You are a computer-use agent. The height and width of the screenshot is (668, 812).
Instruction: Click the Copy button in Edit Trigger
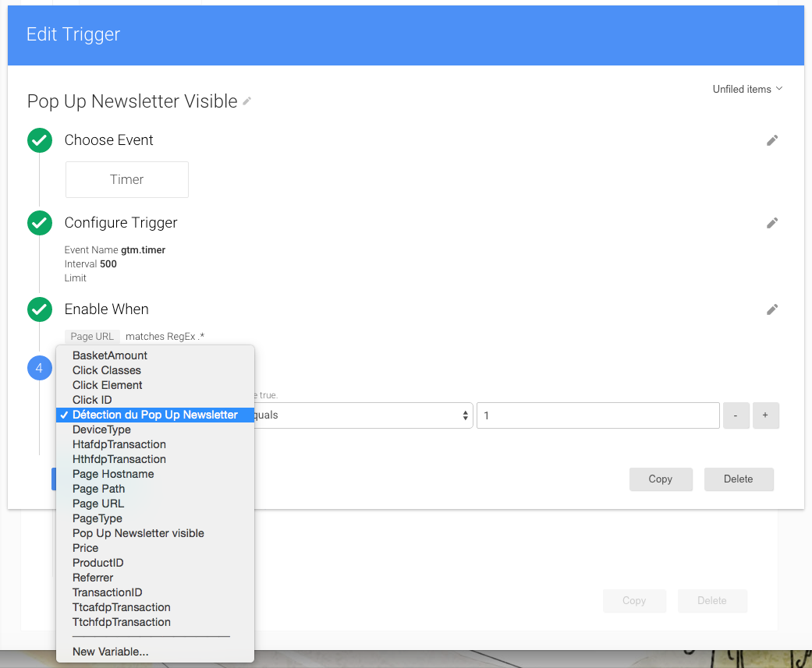click(x=661, y=479)
